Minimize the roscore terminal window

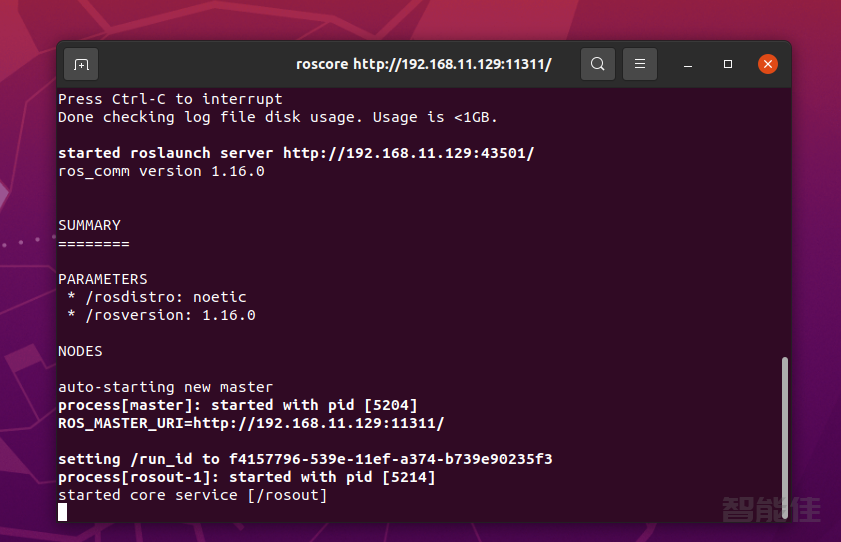688,64
